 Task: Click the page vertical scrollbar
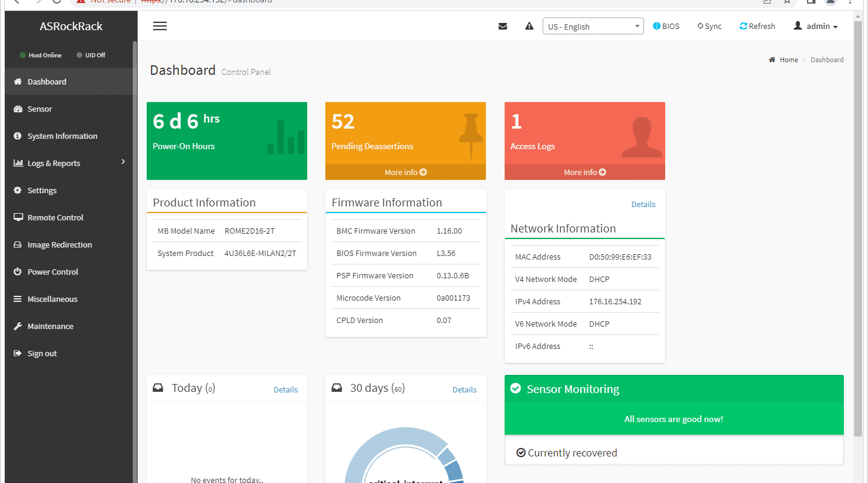pyautogui.click(x=858, y=229)
